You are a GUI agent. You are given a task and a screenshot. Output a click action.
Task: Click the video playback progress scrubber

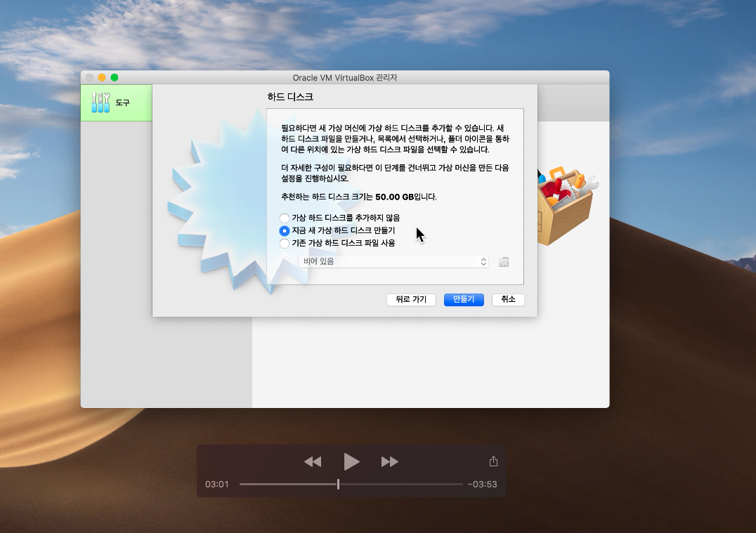pos(339,484)
